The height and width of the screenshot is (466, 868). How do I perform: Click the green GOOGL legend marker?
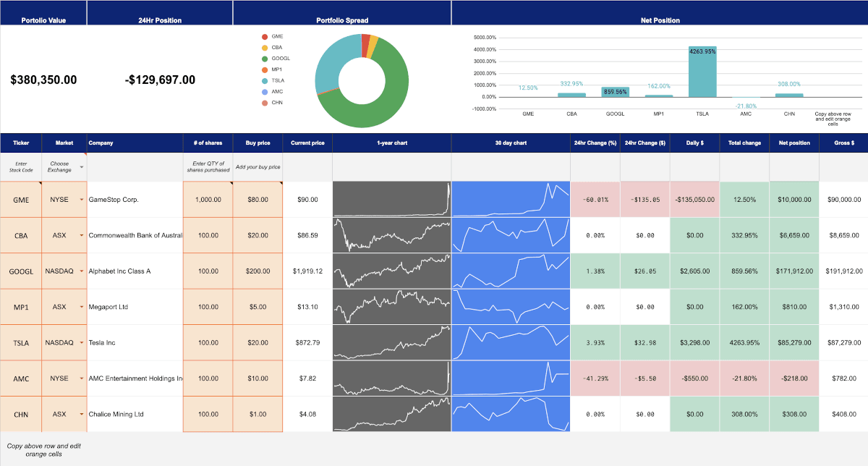pos(265,59)
